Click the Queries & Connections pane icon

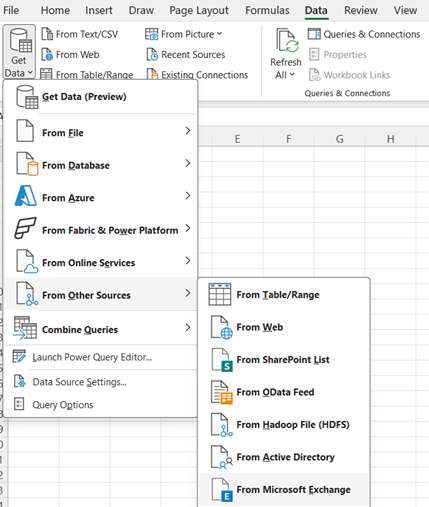point(314,34)
